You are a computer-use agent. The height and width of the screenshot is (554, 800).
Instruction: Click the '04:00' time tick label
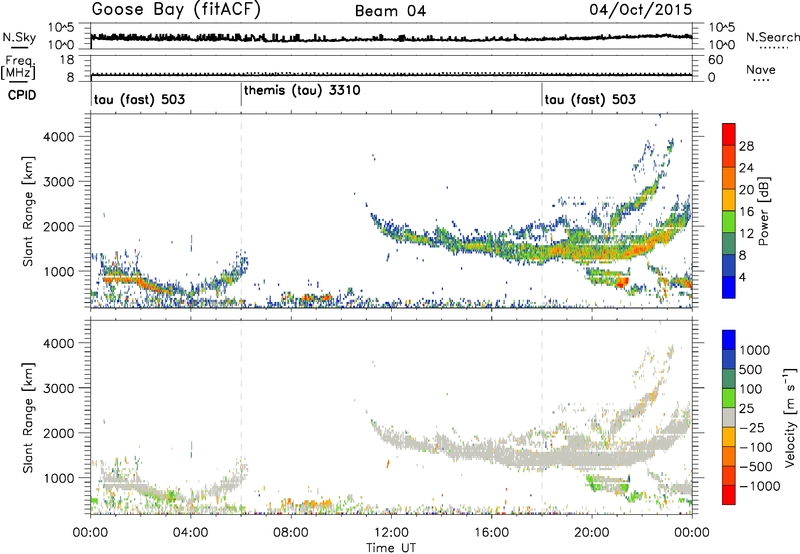click(190, 533)
